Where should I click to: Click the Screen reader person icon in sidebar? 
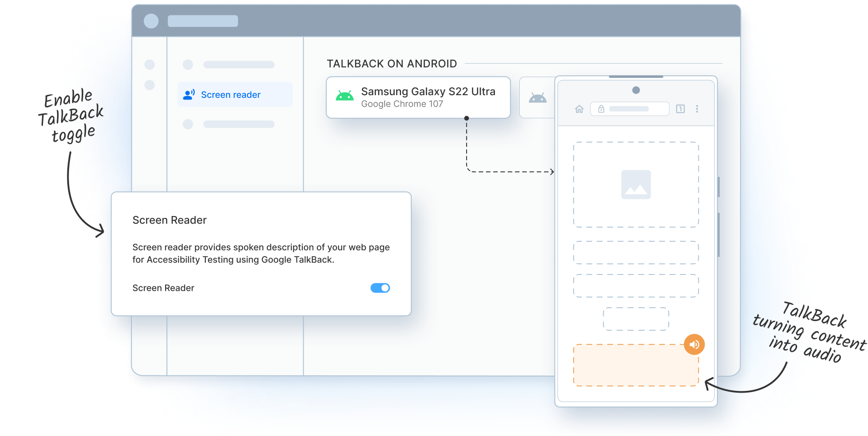click(x=189, y=95)
